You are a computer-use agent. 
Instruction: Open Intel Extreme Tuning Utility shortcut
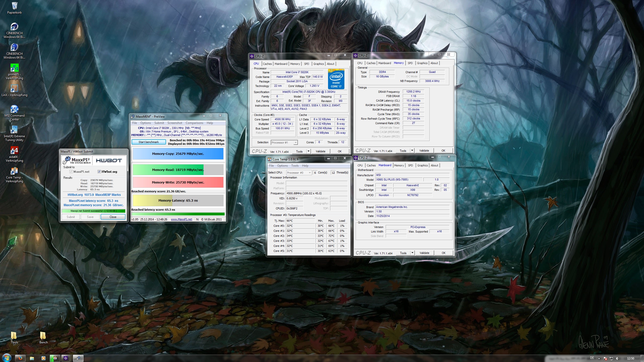[14, 130]
